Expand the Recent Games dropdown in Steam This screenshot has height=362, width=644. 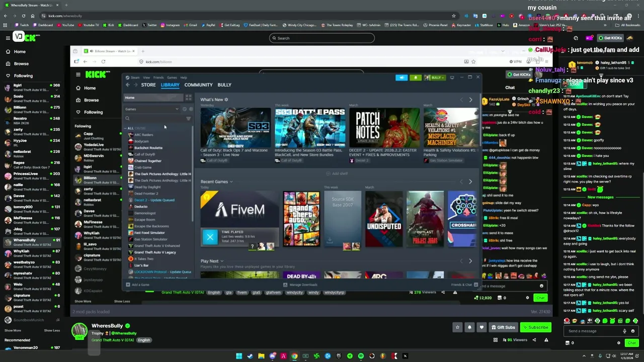coord(231,182)
